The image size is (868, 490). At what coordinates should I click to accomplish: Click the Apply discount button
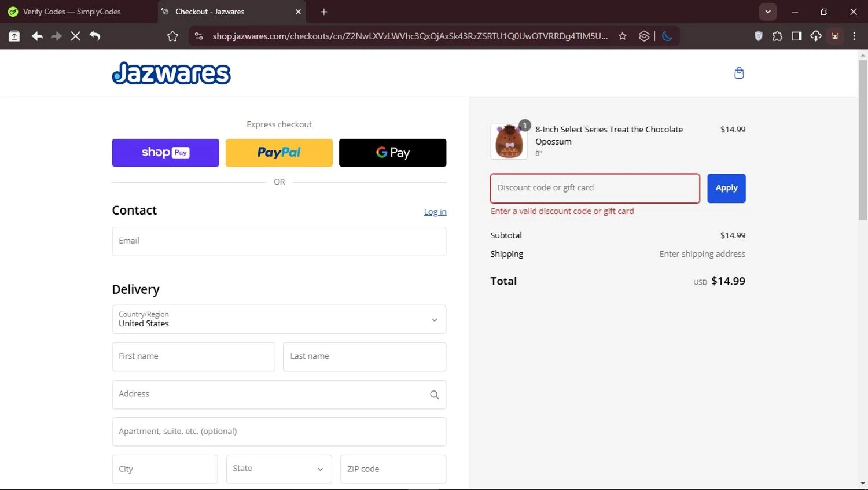tap(726, 188)
